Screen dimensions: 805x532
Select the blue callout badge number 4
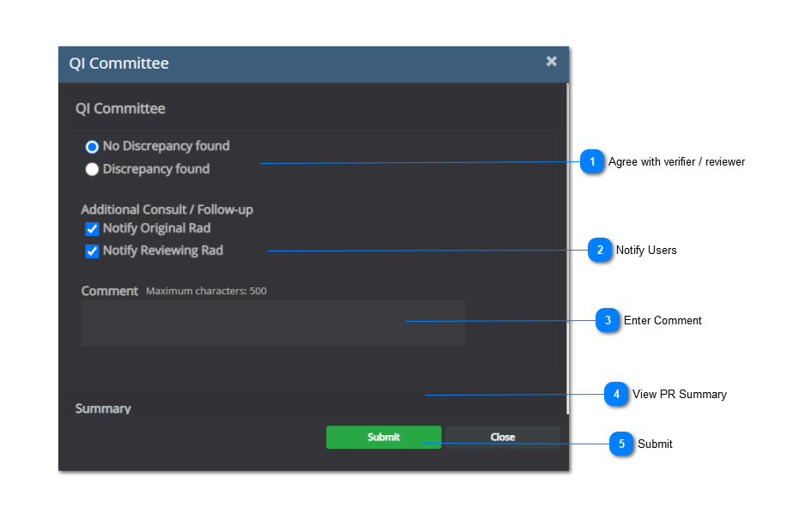click(x=615, y=394)
